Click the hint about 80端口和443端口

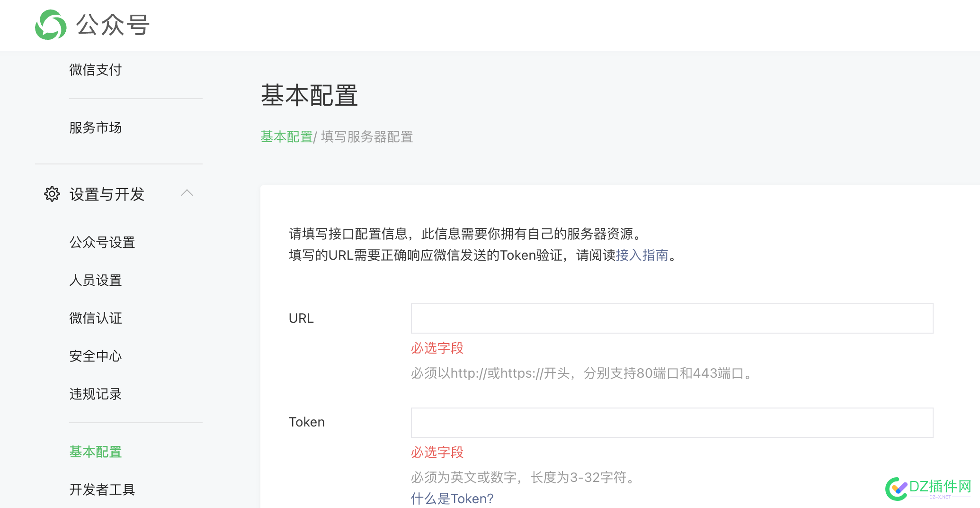582,373
